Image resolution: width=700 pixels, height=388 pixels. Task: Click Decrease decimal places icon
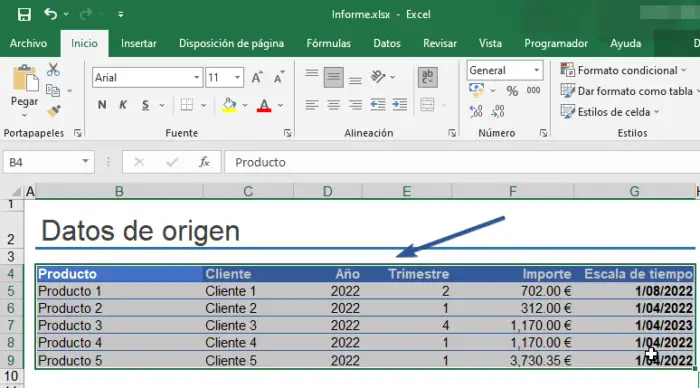pos(498,111)
